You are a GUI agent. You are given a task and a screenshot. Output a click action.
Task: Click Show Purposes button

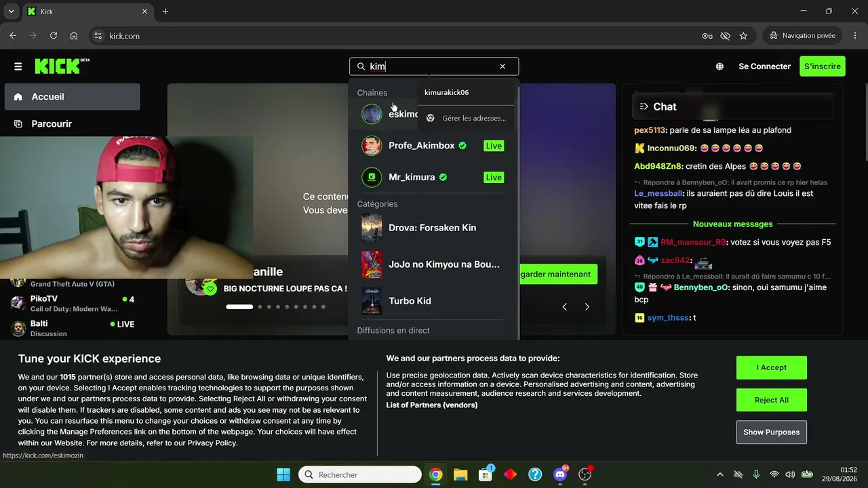(772, 432)
